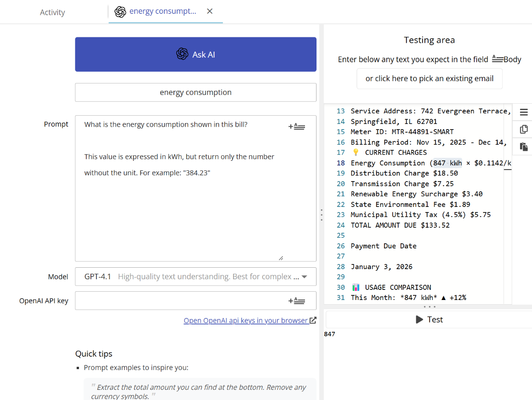Click the OpenAI logo on the Ask AI button
Image resolution: width=532 pixels, height=400 pixels.
click(182, 54)
